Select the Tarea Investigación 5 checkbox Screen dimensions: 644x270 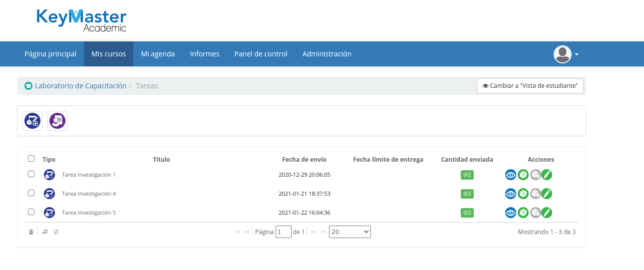click(31, 212)
